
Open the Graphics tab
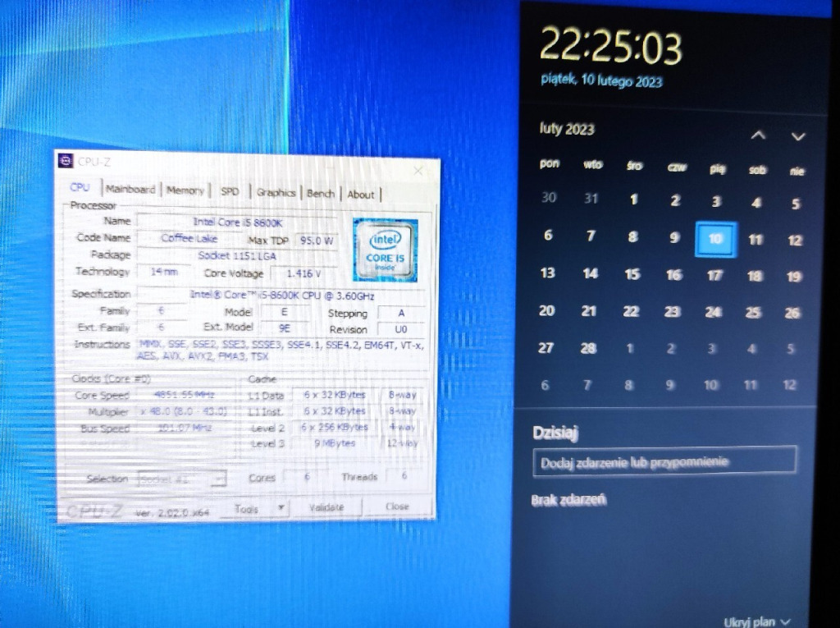[276, 193]
